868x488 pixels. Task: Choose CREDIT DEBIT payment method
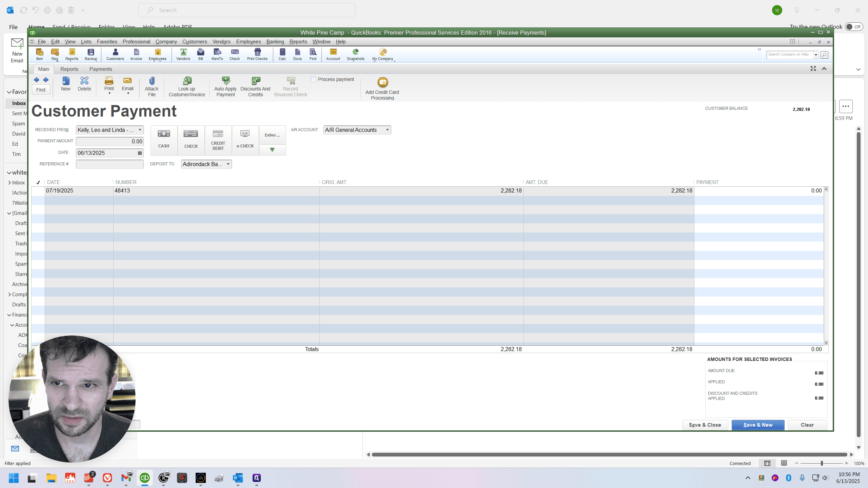218,140
